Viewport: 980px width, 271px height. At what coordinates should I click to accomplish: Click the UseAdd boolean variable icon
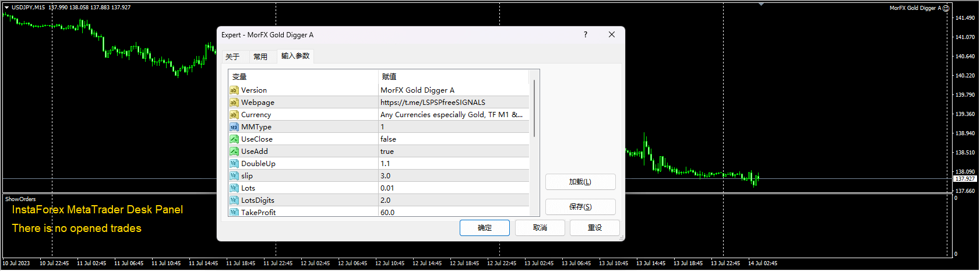point(234,152)
